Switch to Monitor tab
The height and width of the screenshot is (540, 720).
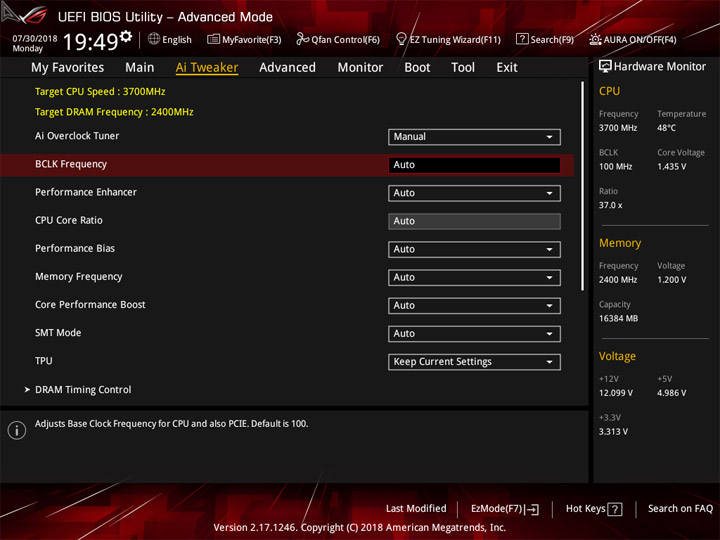pos(360,68)
